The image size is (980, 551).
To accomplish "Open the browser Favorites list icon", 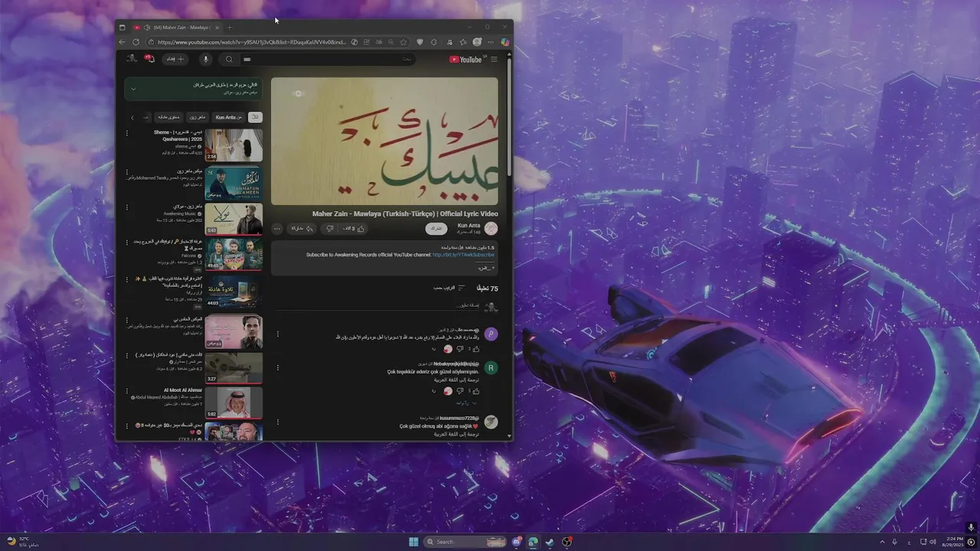I will click(x=462, y=42).
